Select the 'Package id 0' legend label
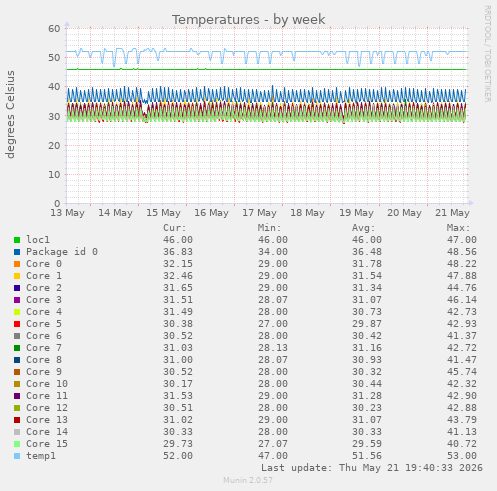 (x=62, y=252)
